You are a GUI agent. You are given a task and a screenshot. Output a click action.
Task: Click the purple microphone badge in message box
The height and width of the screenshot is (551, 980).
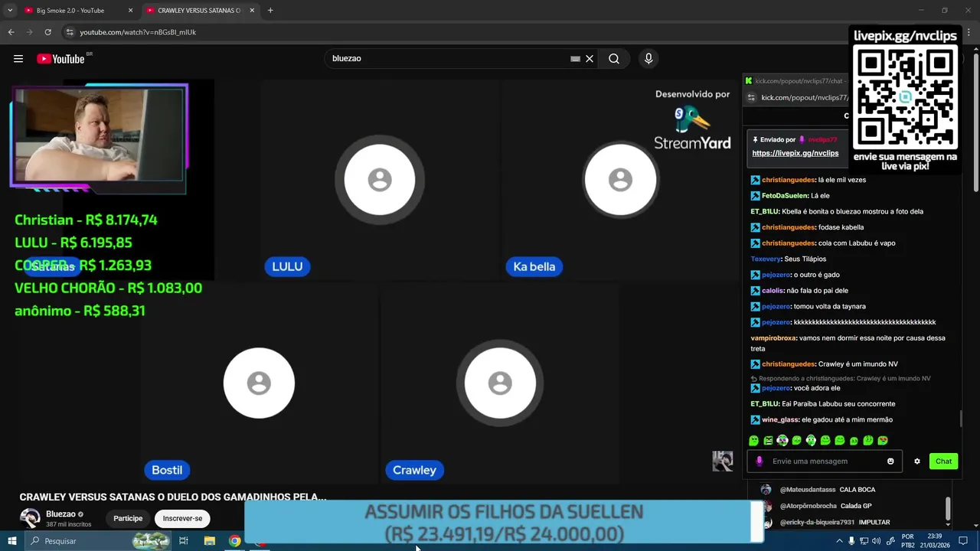759,461
